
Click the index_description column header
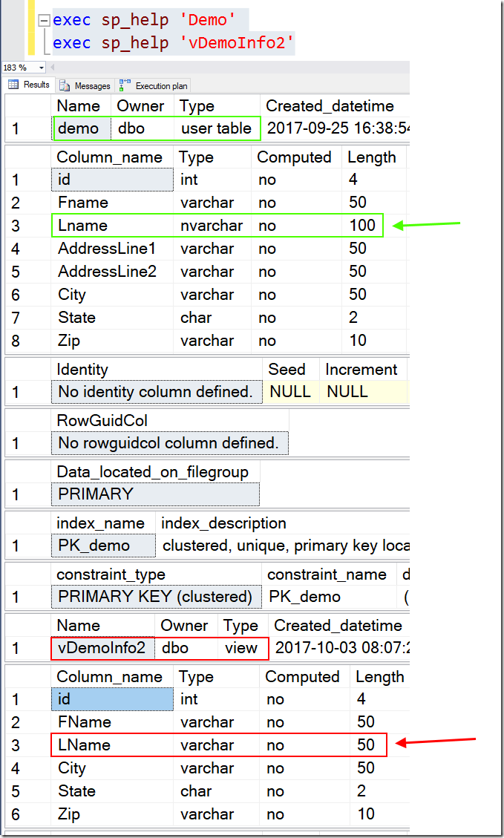(282, 523)
